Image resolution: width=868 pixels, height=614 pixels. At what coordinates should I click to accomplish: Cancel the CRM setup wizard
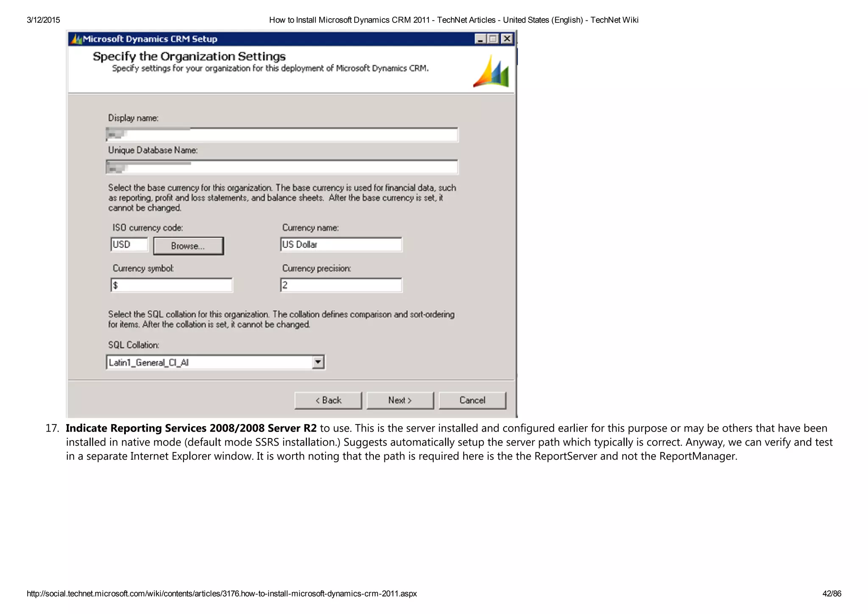(x=472, y=400)
